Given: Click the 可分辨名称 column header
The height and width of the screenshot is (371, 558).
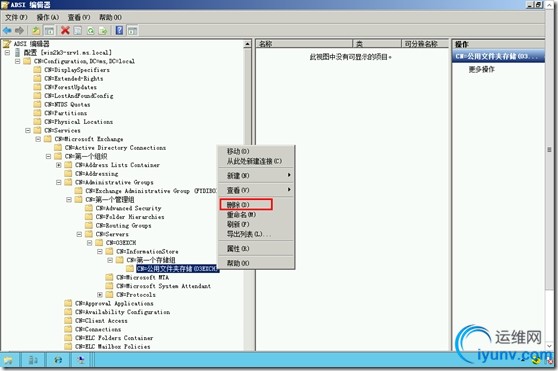Looking at the screenshot, I should pos(425,44).
